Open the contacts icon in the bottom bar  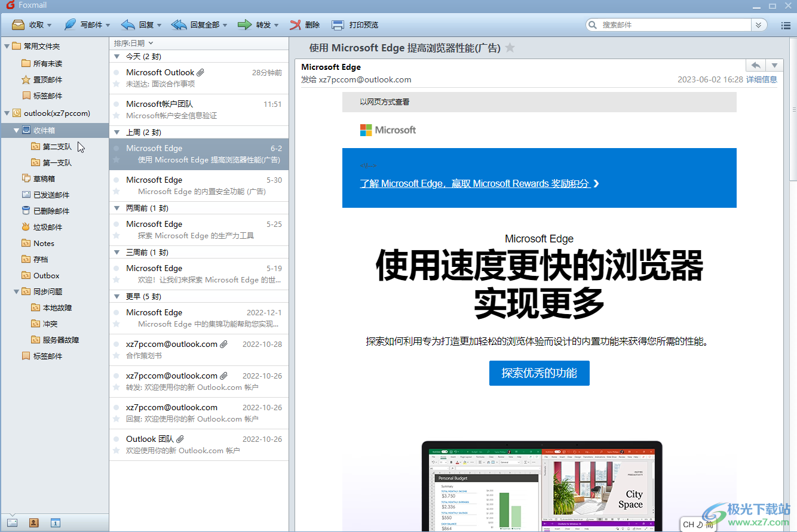(x=33, y=523)
